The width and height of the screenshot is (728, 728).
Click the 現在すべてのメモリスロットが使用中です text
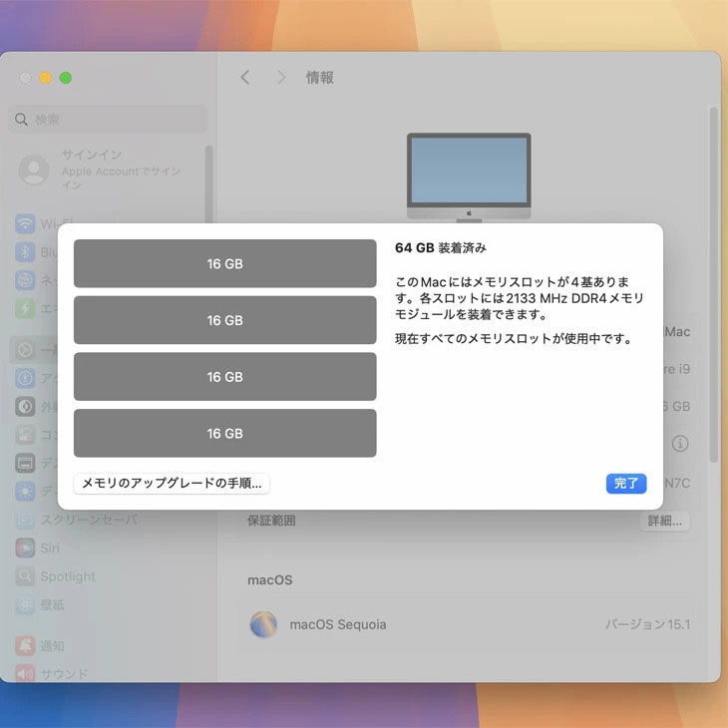[x=514, y=339]
